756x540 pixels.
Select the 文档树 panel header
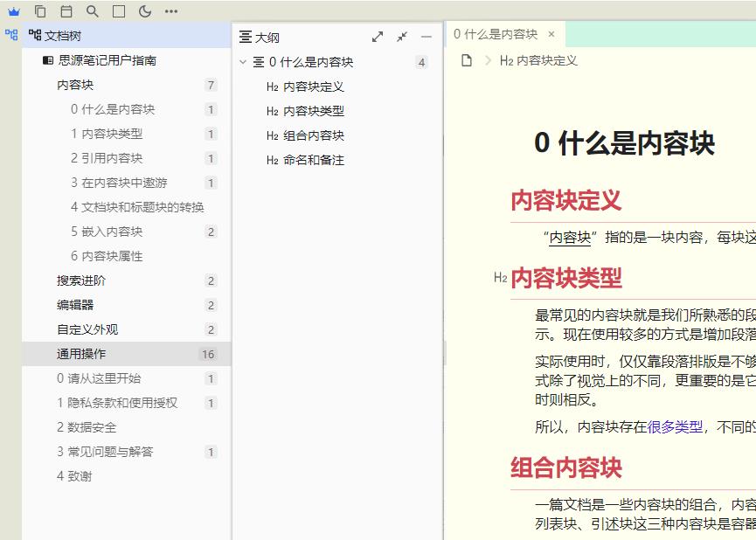(x=127, y=35)
